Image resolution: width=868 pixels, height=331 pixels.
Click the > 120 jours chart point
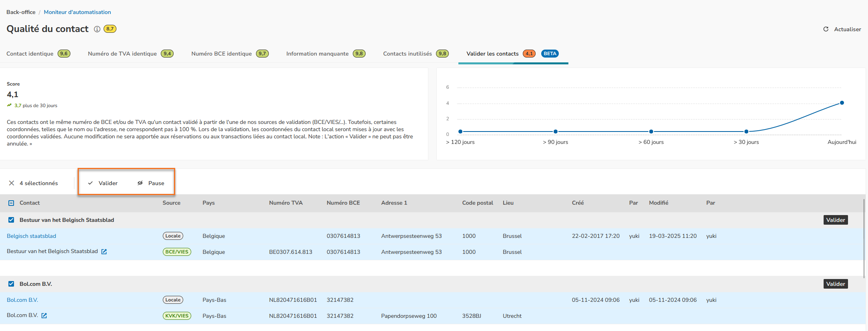click(460, 132)
